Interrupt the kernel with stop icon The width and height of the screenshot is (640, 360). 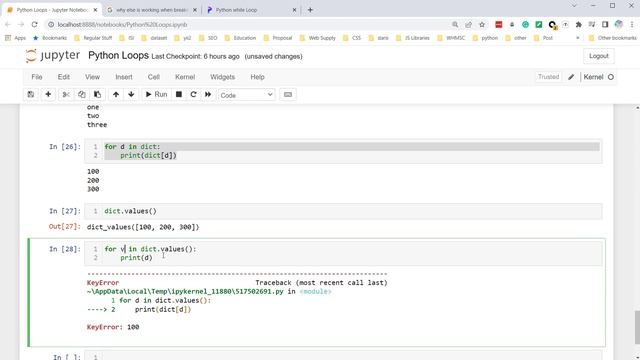tap(179, 95)
